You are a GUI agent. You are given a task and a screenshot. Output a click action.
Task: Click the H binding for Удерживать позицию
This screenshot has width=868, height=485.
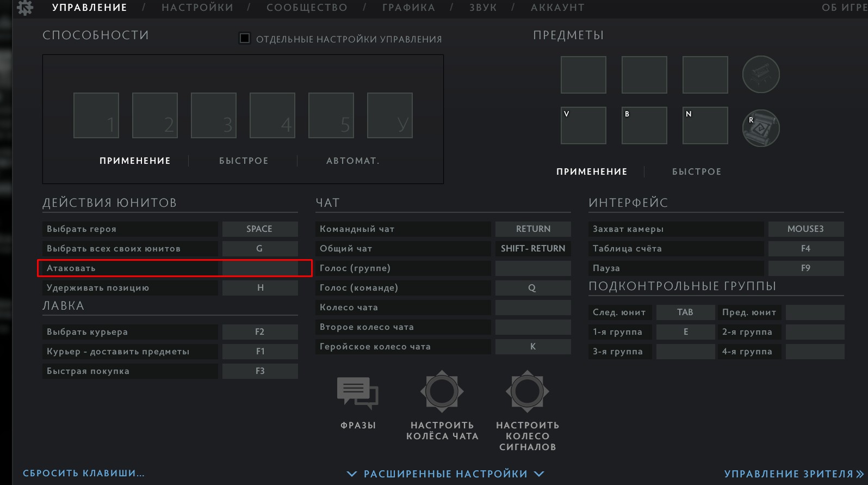(260, 287)
